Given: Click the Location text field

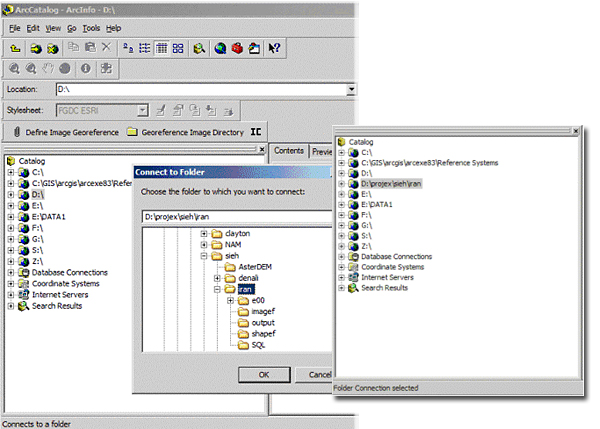Looking at the screenshot, I should coord(202,90).
